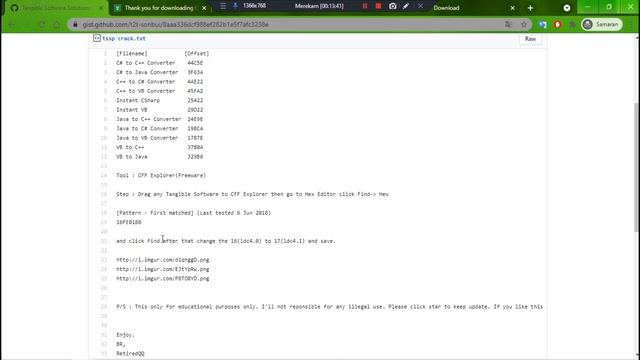Click the '[Filename]' header text

coord(132,53)
